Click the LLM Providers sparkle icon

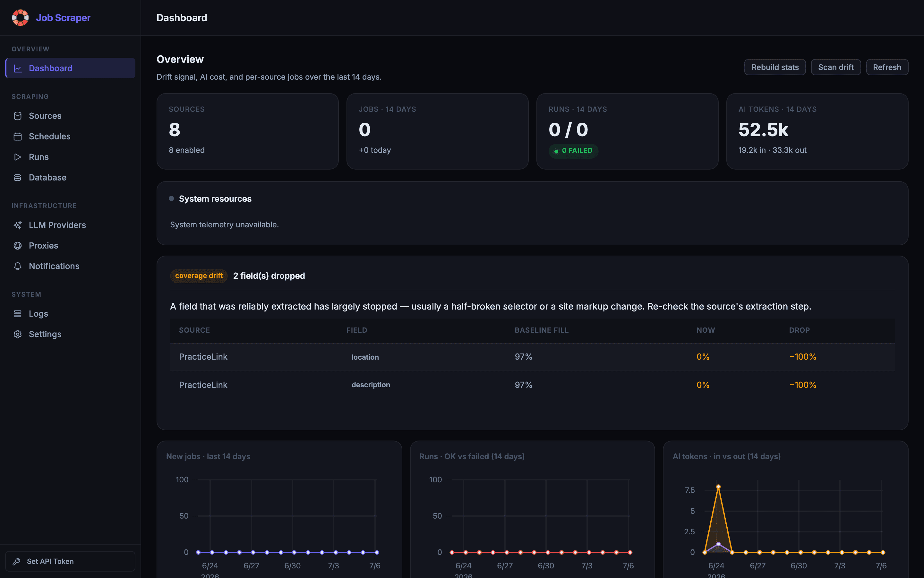click(18, 225)
